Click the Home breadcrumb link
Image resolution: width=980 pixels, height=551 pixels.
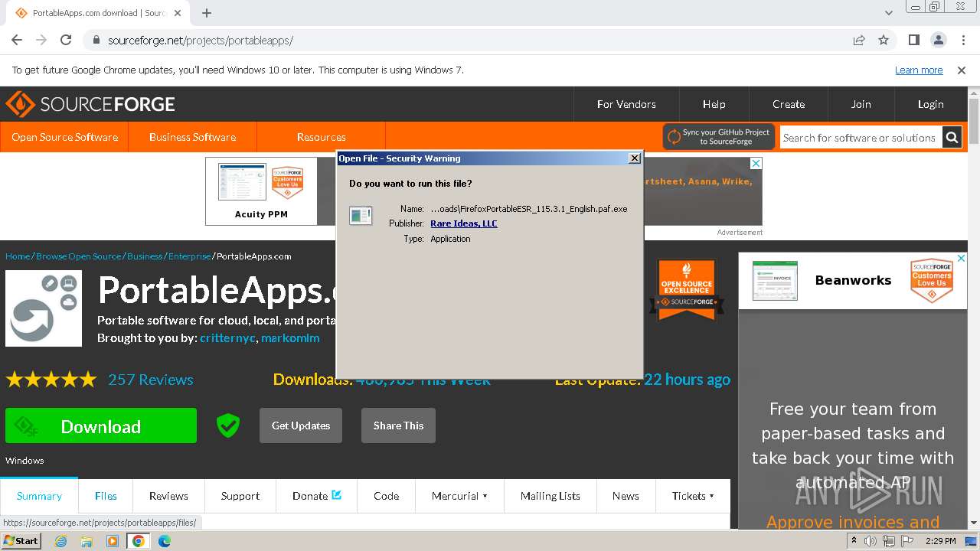point(18,256)
